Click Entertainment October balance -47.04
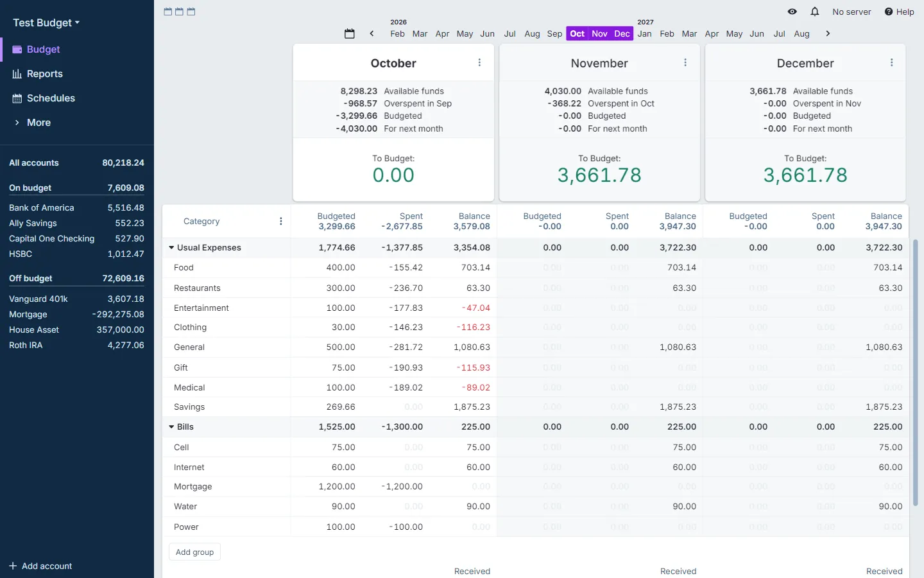 476,308
